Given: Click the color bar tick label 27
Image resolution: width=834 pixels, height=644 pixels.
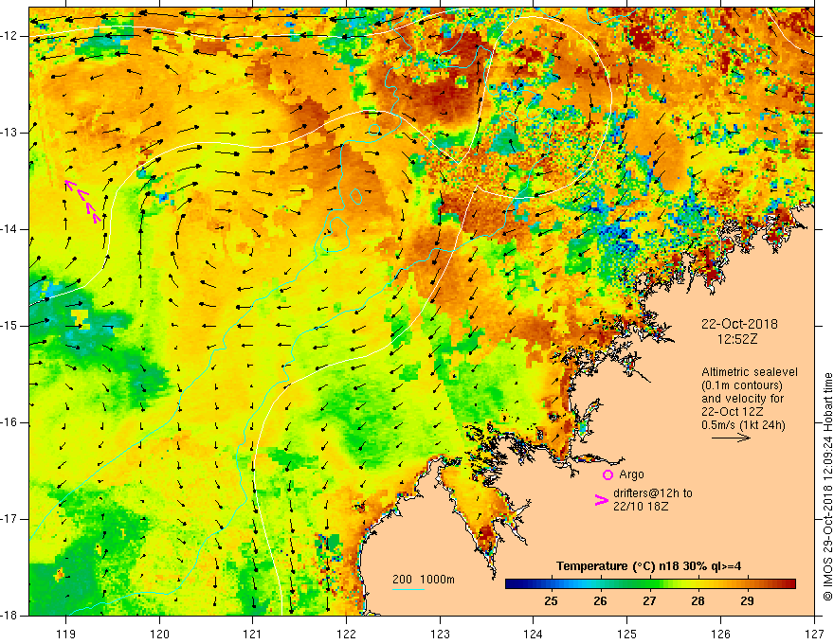Looking at the screenshot, I should [x=649, y=601].
